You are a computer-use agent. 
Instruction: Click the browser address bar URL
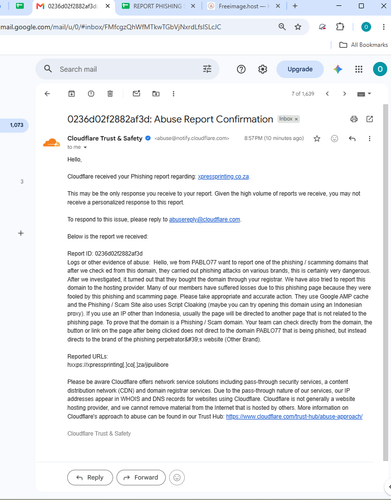pos(111,27)
